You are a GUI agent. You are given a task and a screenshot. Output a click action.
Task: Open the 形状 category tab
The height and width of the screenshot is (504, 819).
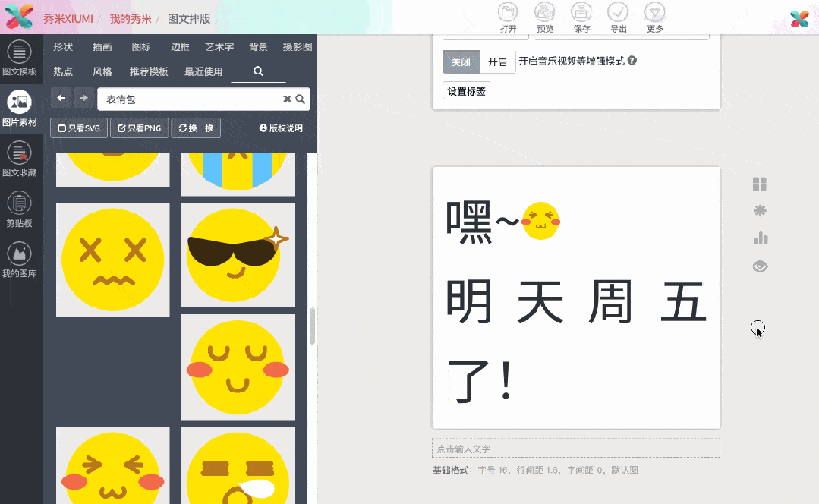click(x=63, y=46)
